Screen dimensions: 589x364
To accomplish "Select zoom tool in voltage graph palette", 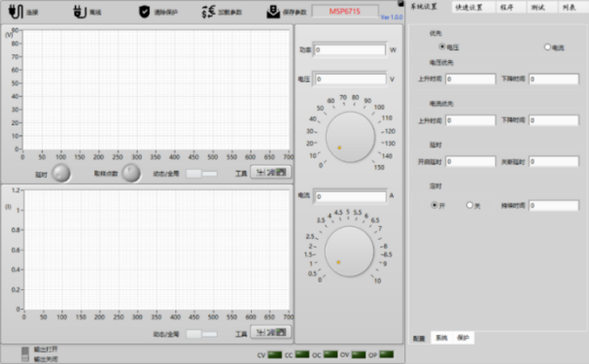I will point(271,172).
